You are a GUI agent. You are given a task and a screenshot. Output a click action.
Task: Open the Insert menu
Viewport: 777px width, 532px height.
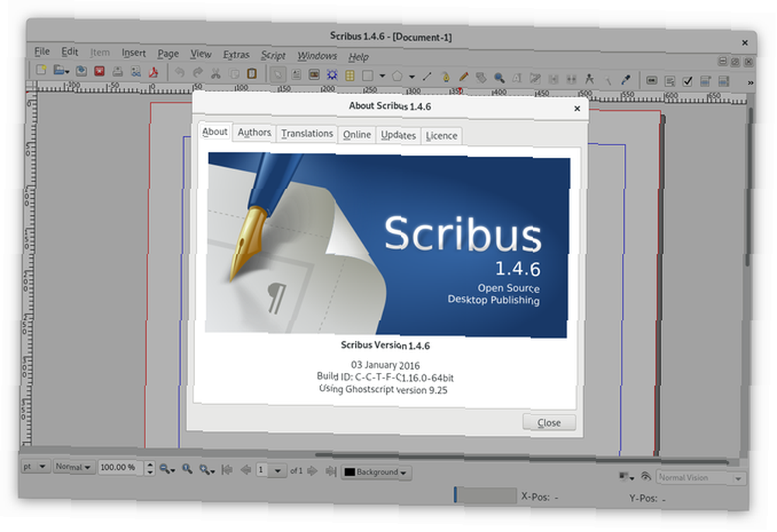pos(134,53)
